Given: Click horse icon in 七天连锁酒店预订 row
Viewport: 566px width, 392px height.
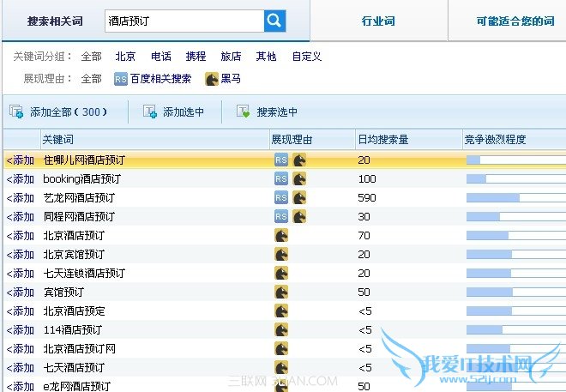Looking at the screenshot, I should (281, 274).
